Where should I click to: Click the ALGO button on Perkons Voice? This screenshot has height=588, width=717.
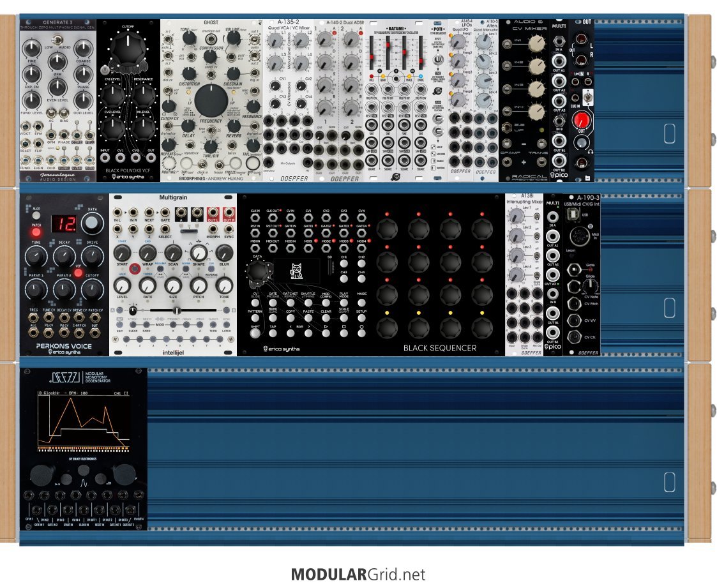coord(36,216)
